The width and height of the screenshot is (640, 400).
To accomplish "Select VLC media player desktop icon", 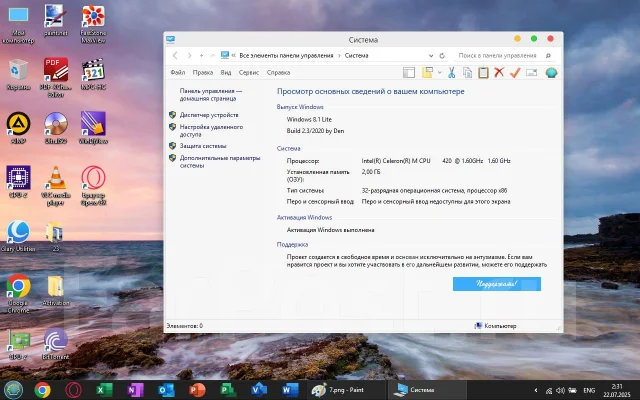I will click(56, 185).
